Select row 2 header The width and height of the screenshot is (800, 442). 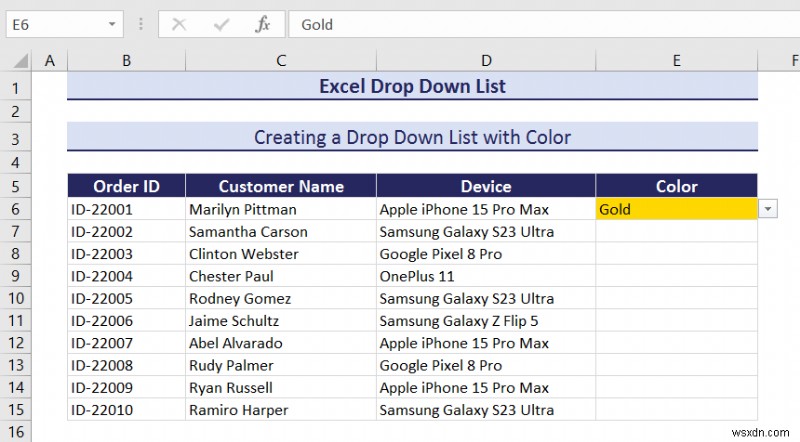point(16,111)
